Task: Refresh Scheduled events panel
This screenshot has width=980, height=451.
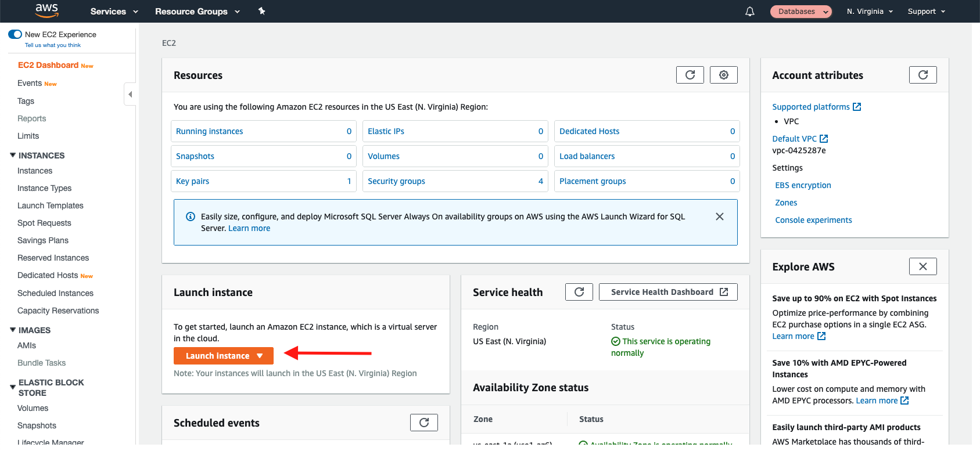Action: pyautogui.click(x=424, y=423)
